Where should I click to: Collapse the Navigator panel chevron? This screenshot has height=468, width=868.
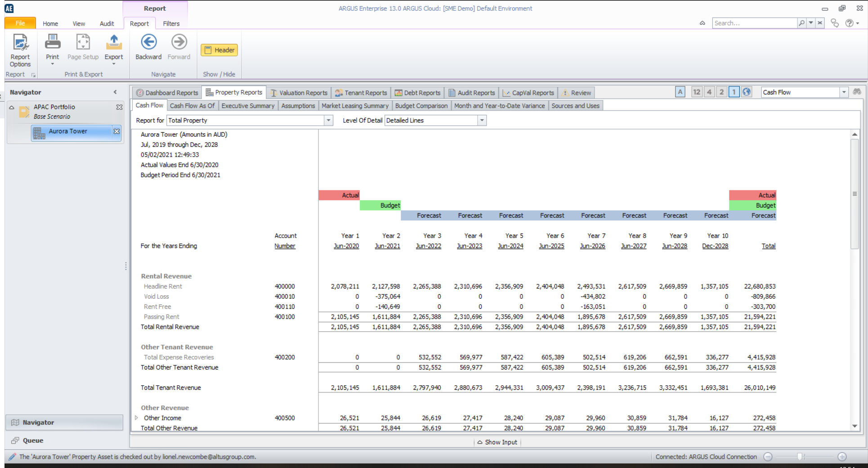pos(116,92)
